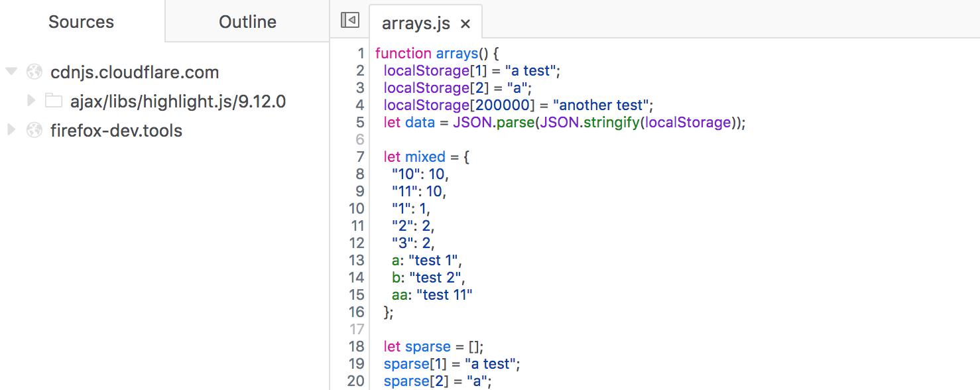Click the 'arrays' function name on line 1
Screen dimensions: 980x390
tap(457, 53)
